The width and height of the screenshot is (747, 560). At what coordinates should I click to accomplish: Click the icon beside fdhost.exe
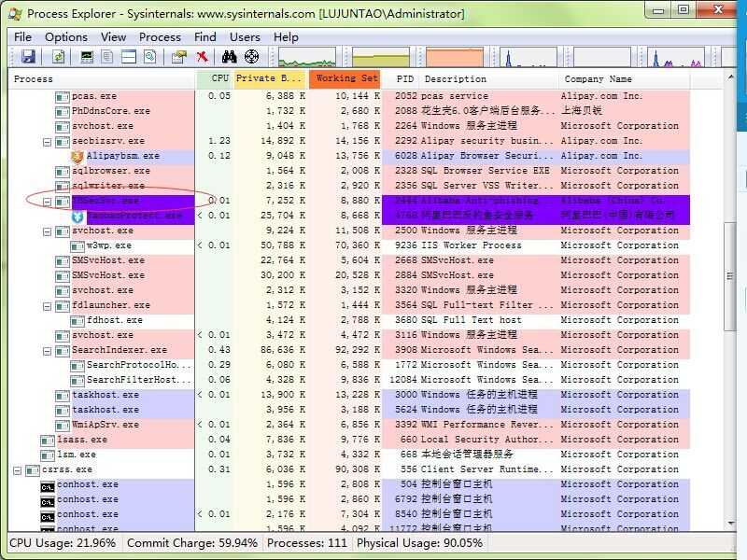pos(78,321)
